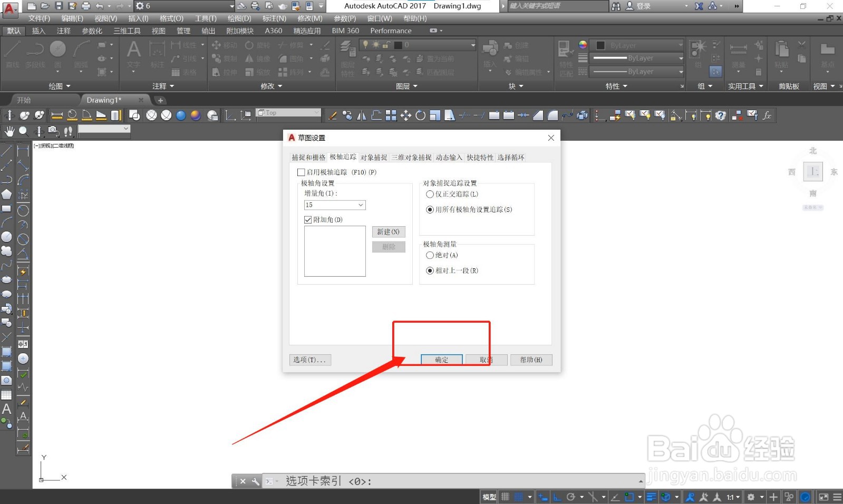The width and height of the screenshot is (843, 504).
Task: Click the binoculars search icon in title bar
Action: click(x=616, y=6)
